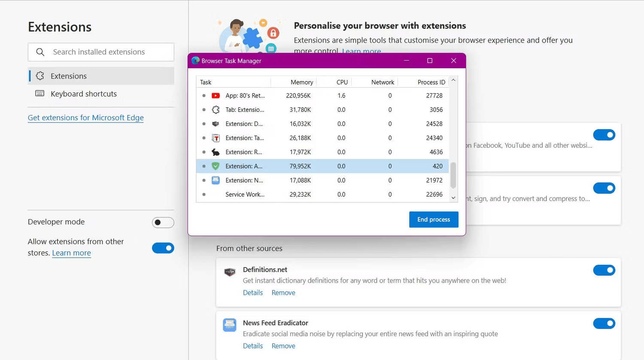Click CPU value 1.6
The image size is (644, 360).
click(341, 95)
